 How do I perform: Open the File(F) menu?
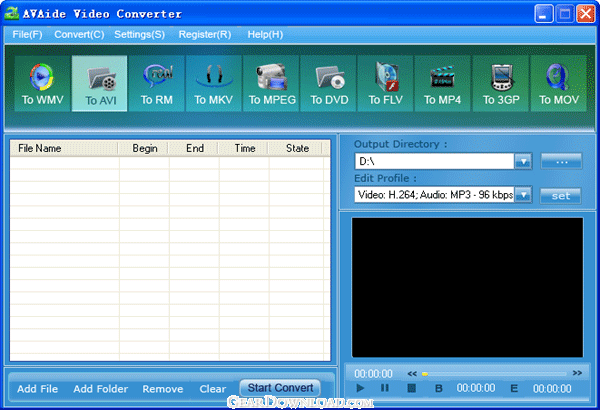pos(27,34)
